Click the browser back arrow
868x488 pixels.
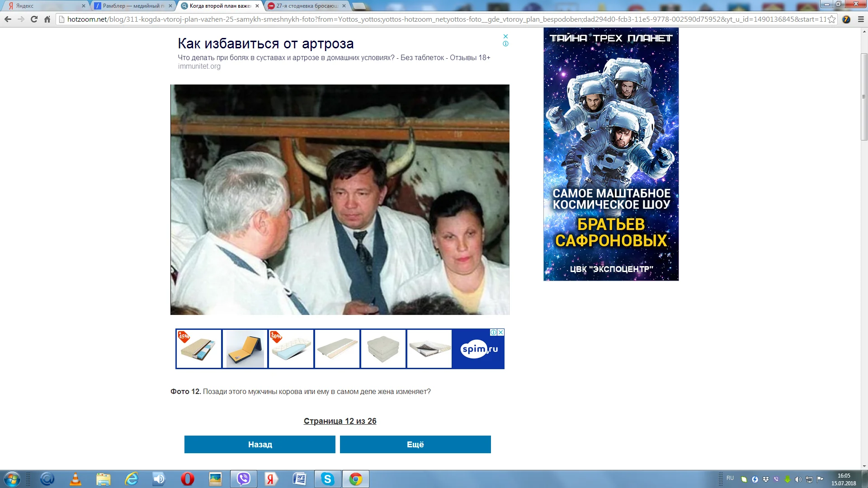(8, 19)
